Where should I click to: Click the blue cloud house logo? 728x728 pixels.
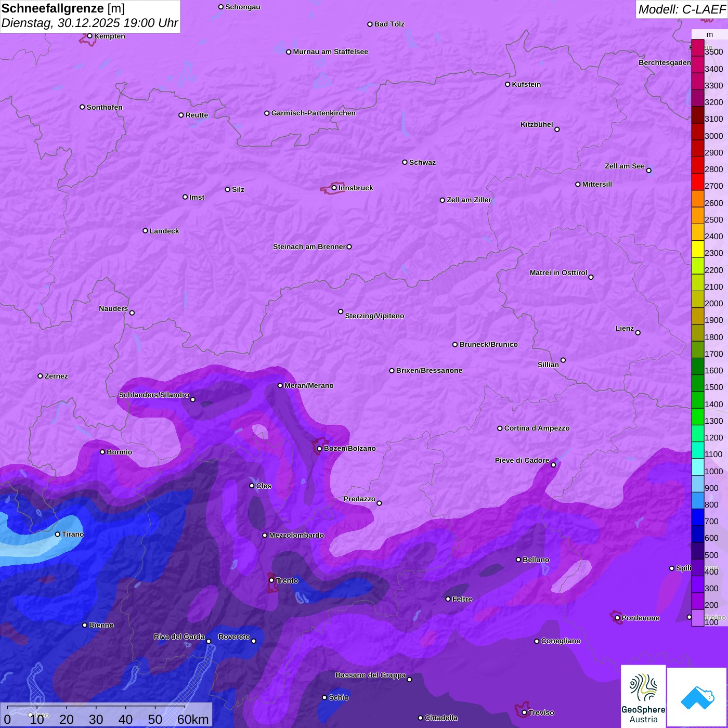point(697,697)
